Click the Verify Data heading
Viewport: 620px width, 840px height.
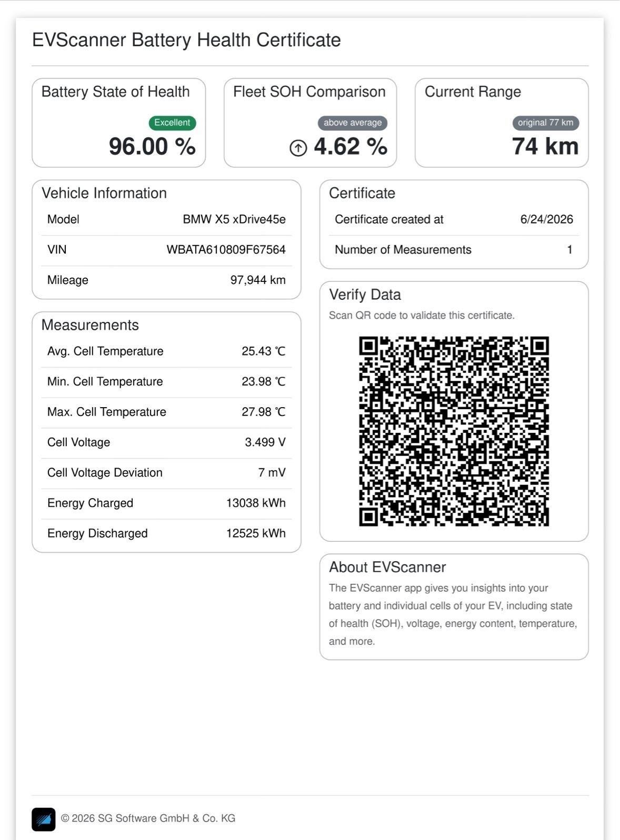click(365, 295)
